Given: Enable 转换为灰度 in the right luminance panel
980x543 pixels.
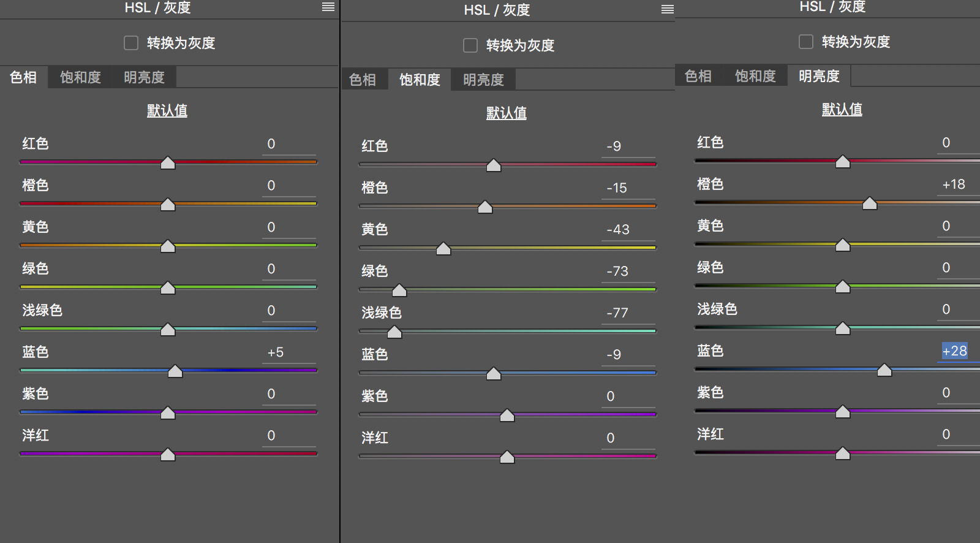Looking at the screenshot, I should coord(806,42).
